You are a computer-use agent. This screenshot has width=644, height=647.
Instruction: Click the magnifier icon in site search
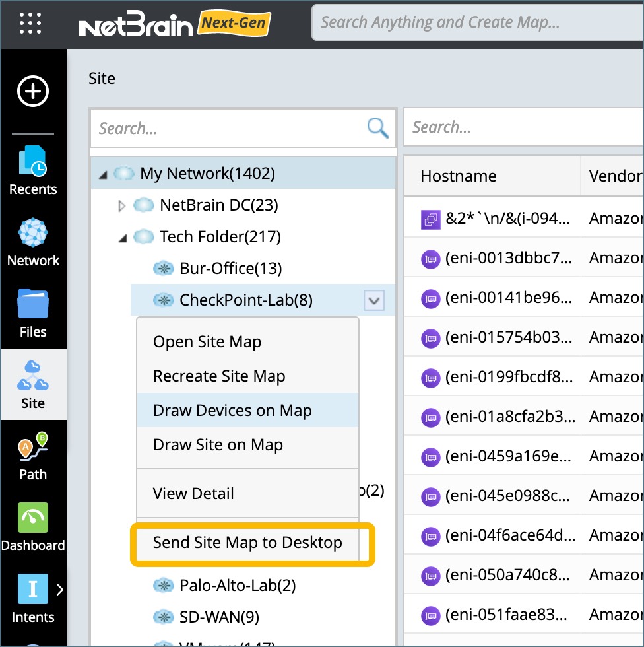pyautogui.click(x=377, y=127)
